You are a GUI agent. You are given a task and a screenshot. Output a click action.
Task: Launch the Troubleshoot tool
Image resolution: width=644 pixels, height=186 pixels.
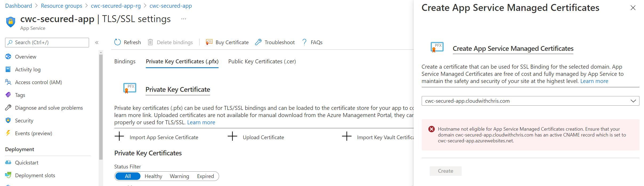[x=258, y=42]
